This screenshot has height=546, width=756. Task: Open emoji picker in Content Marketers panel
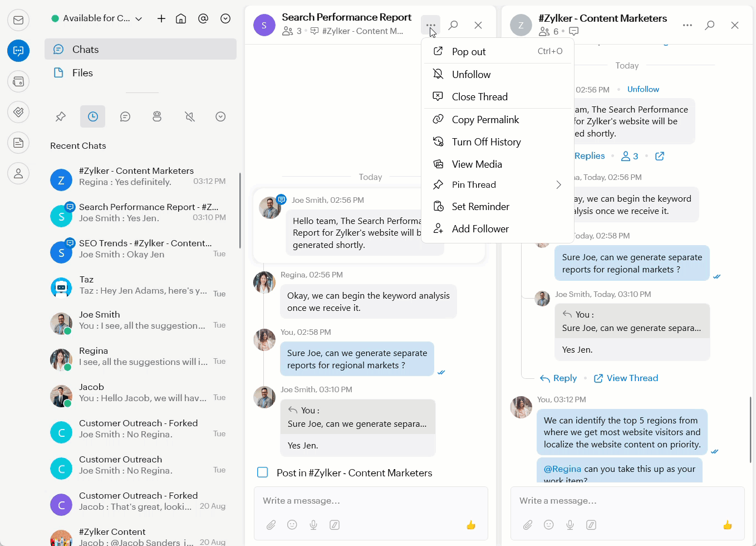(x=549, y=525)
